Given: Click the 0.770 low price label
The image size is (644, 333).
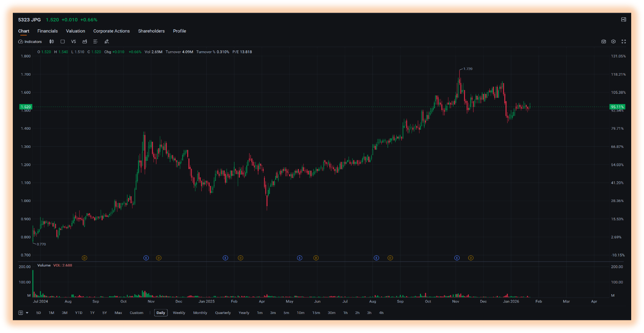Looking at the screenshot, I should click(x=41, y=244).
